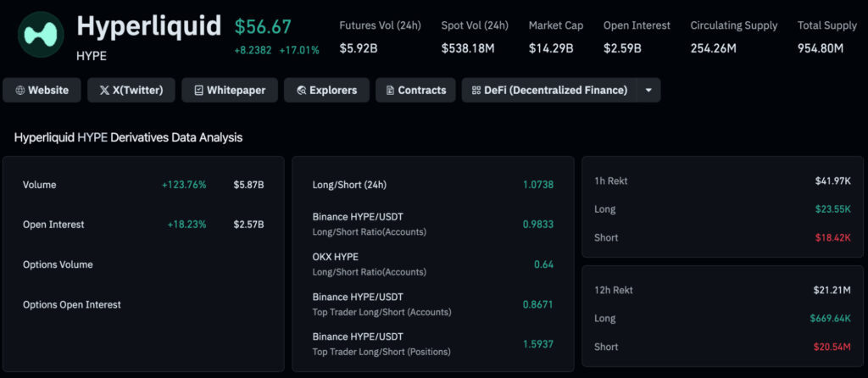
Task: Open the Whitepaper button
Action: point(230,90)
